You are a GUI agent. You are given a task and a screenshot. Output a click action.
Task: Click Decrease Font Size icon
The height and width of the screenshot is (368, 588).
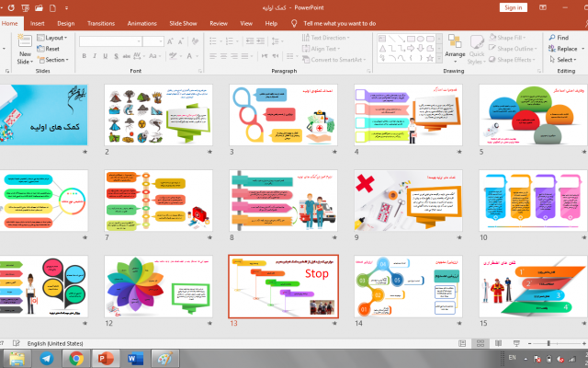[181, 41]
